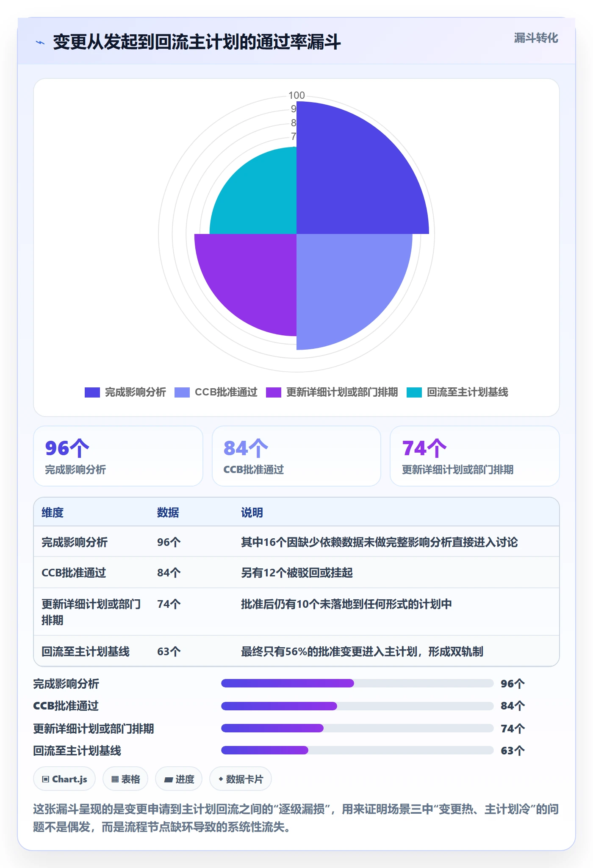Click the 完成影响分析 progress bar
This screenshot has width=593, height=868.
click(x=357, y=683)
